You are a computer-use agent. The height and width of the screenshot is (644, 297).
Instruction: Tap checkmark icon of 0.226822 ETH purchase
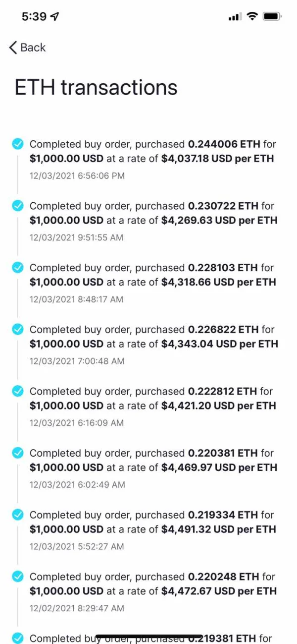(18, 329)
